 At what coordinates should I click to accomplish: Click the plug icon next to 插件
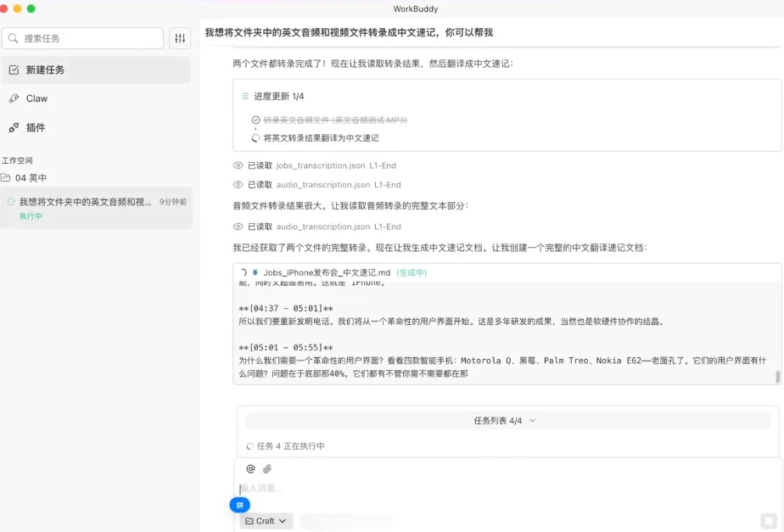tap(14, 127)
